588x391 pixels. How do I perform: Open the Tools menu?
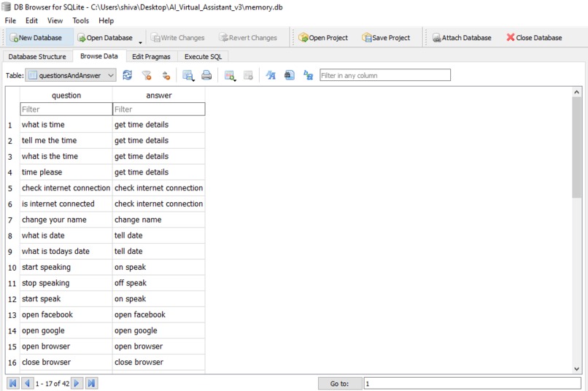pos(81,20)
